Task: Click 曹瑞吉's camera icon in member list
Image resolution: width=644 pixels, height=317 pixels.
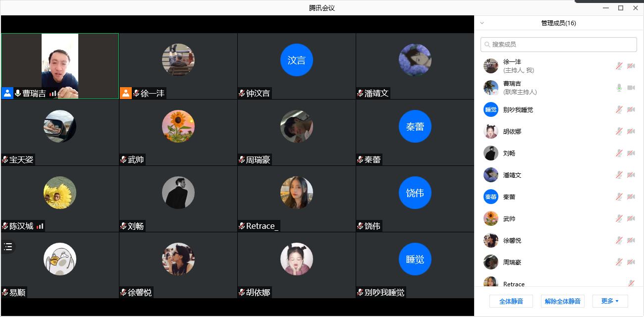Action: pos(631,88)
